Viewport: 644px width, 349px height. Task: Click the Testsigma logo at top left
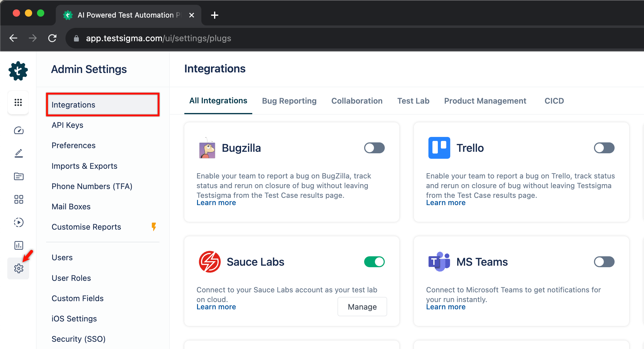[18, 71]
